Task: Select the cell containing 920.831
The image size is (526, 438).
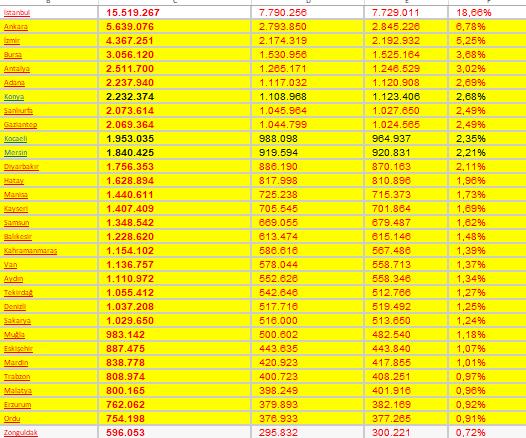Action: coord(406,153)
